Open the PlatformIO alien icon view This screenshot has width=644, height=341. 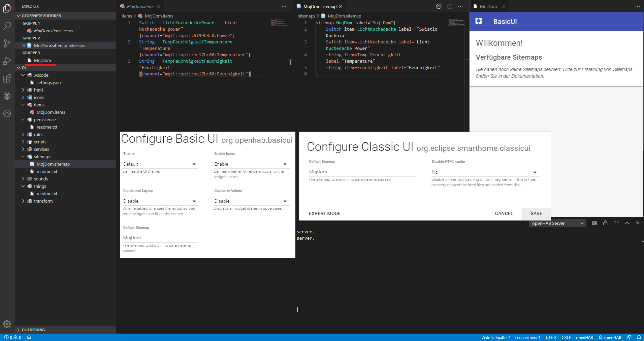(7, 96)
